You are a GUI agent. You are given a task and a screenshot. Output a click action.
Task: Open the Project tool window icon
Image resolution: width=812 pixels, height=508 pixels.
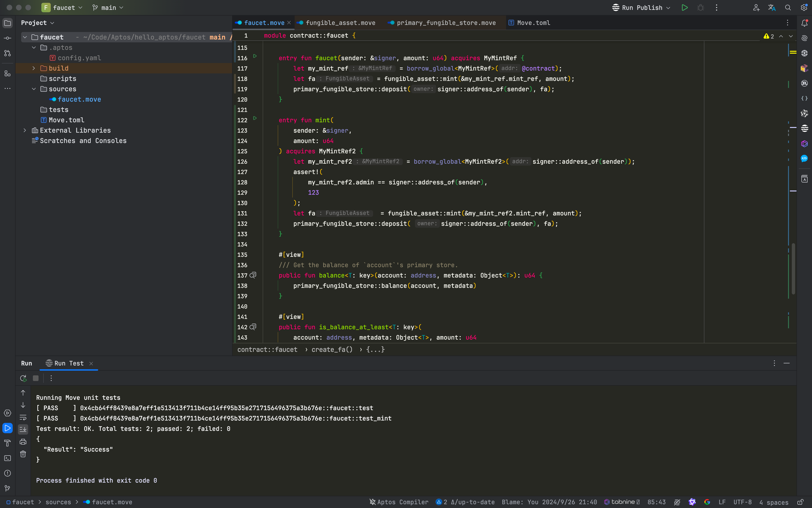7,23
